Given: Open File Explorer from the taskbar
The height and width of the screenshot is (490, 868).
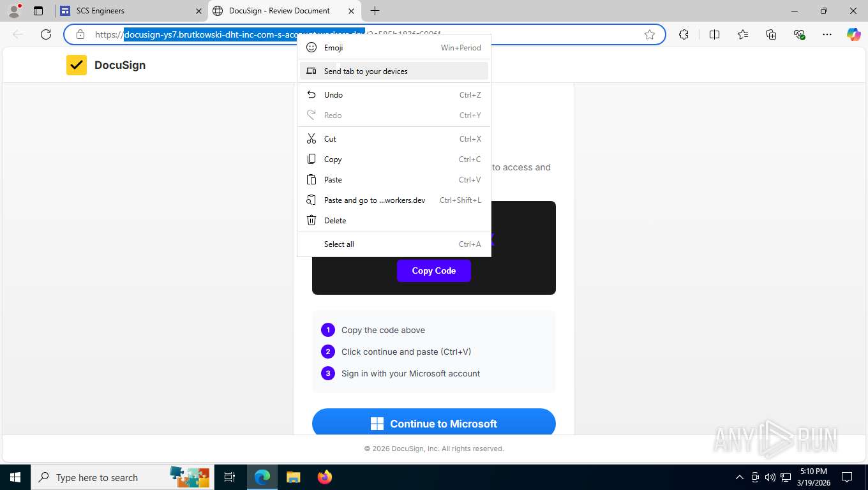Looking at the screenshot, I should coord(293,477).
